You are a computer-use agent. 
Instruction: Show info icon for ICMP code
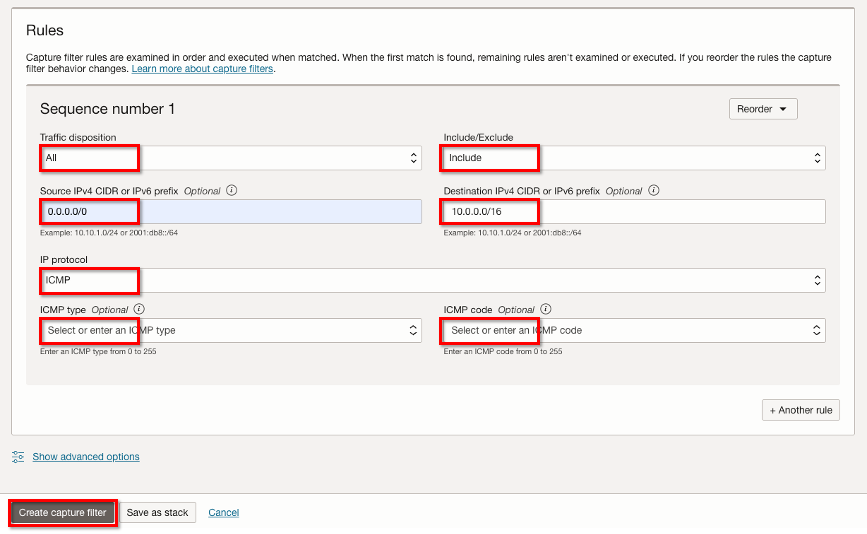(546, 309)
